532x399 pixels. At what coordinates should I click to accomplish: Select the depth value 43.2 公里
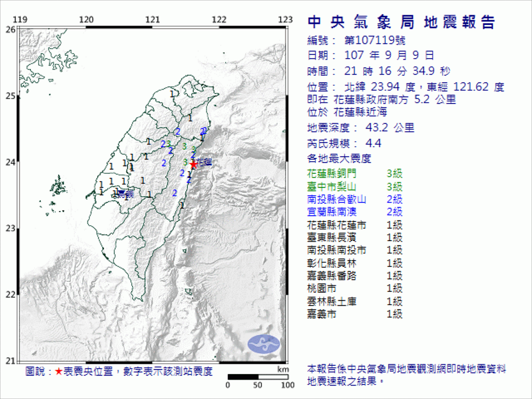[390, 128]
